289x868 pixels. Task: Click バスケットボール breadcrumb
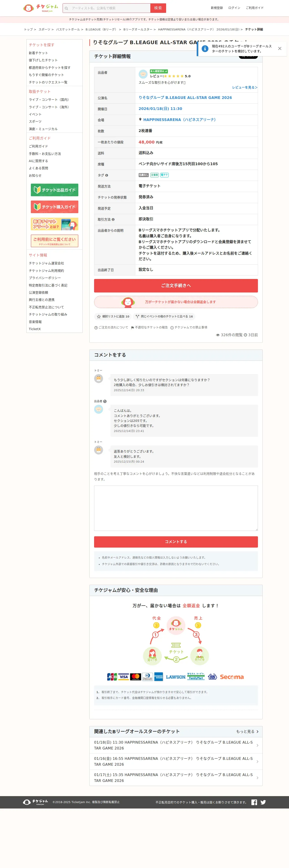point(68,29)
